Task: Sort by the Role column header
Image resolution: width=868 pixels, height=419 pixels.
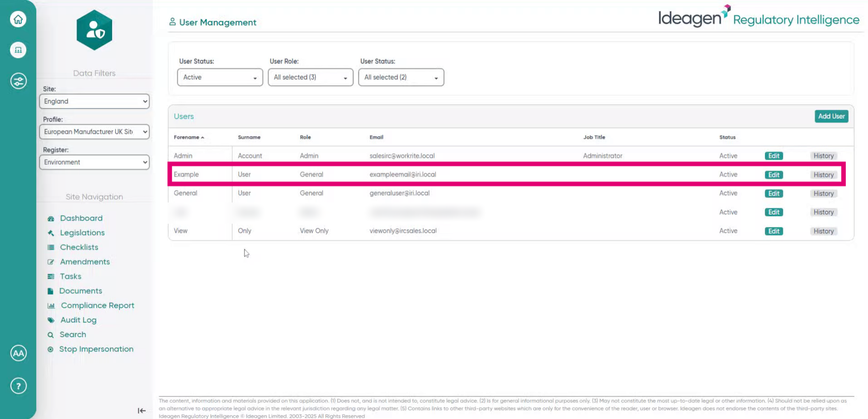Action: (305, 137)
